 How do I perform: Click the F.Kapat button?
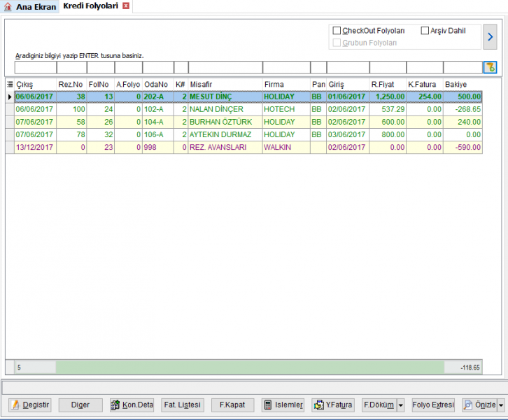point(232,405)
